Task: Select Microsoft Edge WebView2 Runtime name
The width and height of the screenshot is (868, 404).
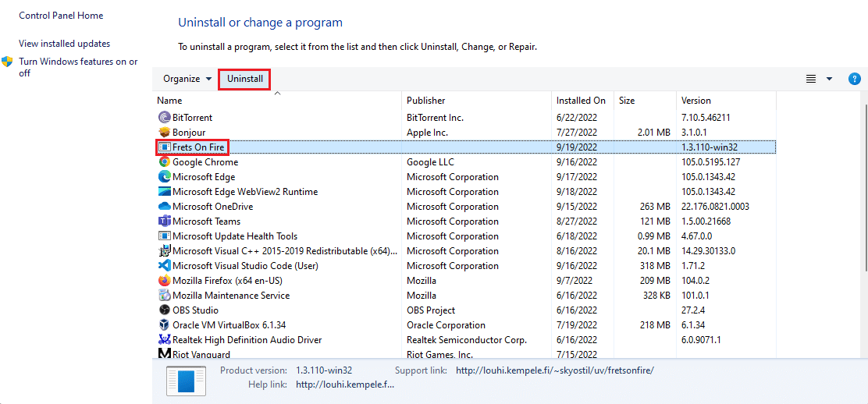Action: (245, 192)
